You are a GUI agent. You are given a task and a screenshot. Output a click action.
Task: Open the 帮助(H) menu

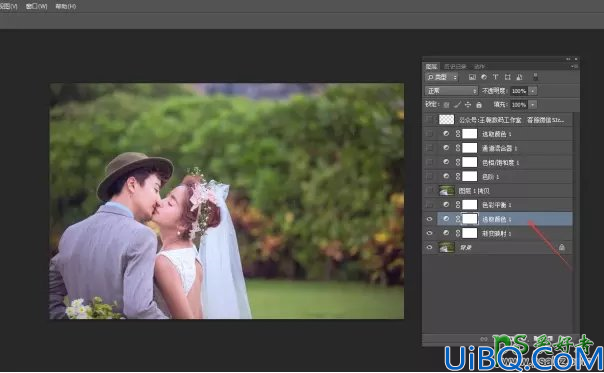(65, 6)
